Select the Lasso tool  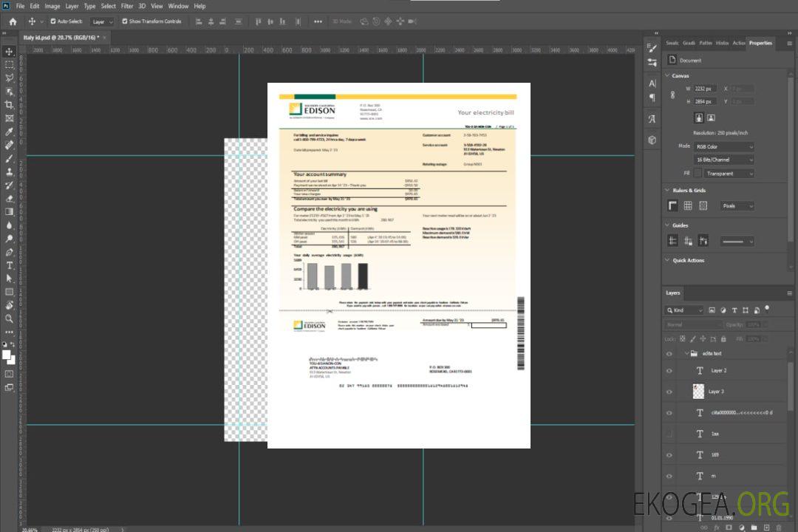coord(9,78)
